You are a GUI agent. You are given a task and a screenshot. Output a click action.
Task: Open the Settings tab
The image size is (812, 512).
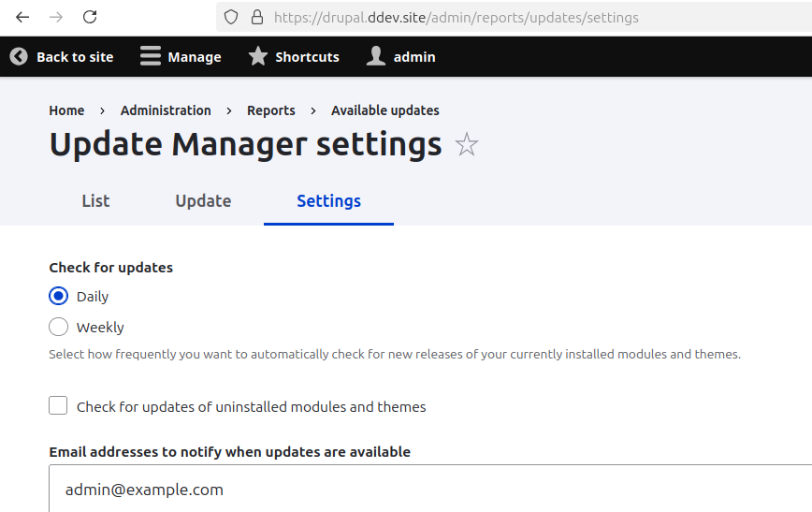(328, 200)
